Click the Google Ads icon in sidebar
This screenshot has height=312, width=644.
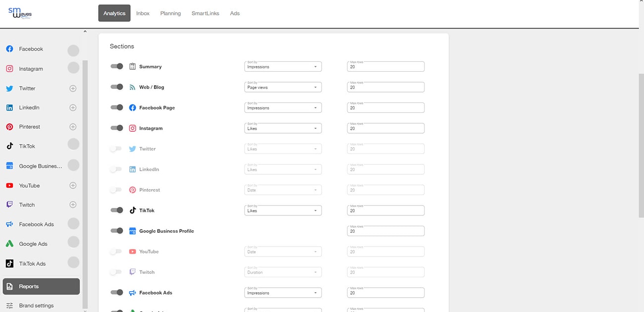(x=9, y=244)
